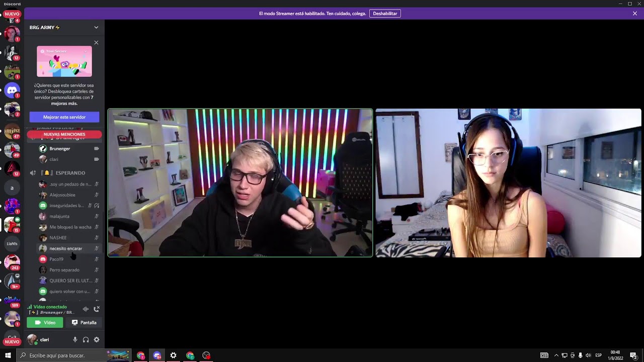Open the server with the 1k+ badge
Image resolution: width=644 pixels, height=362 pixels.
(x=12, y=281)
